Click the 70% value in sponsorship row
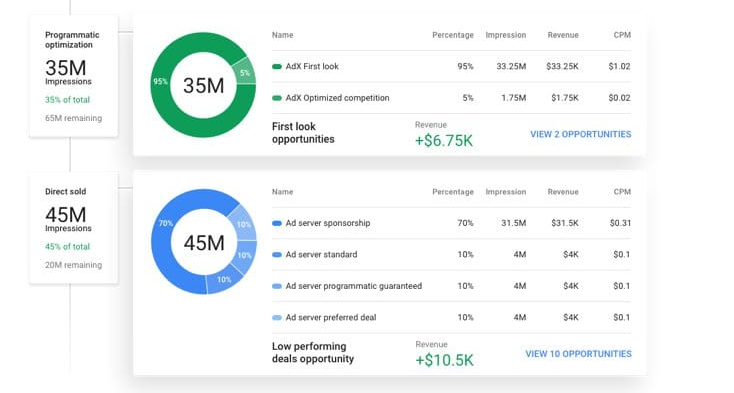 465,223
